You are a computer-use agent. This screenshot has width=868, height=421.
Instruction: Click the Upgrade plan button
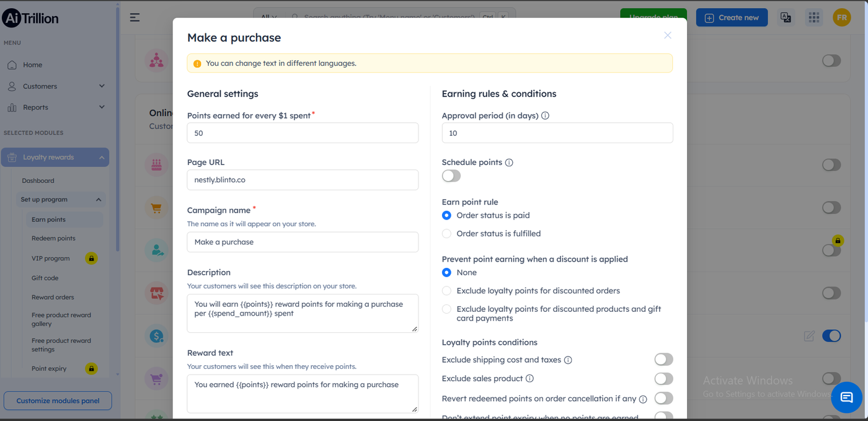pos(653,17)
